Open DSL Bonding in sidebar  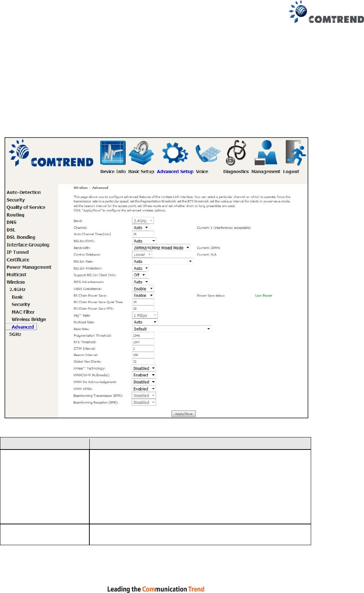(21, 237)
